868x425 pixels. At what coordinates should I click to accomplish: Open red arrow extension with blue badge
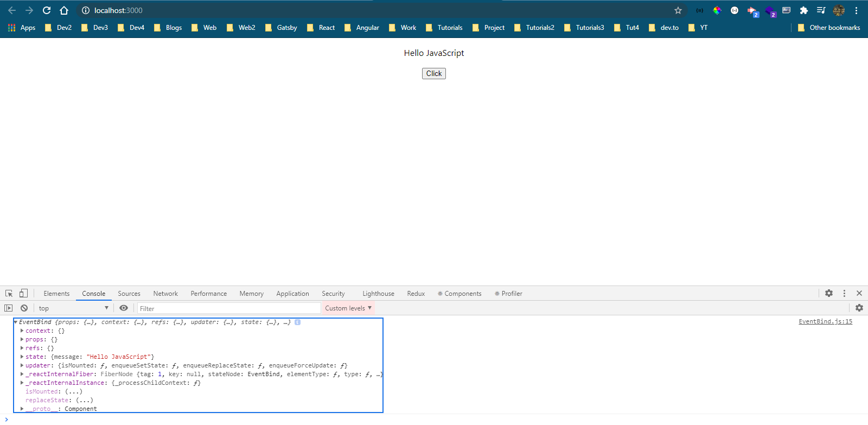click(752, 11)
